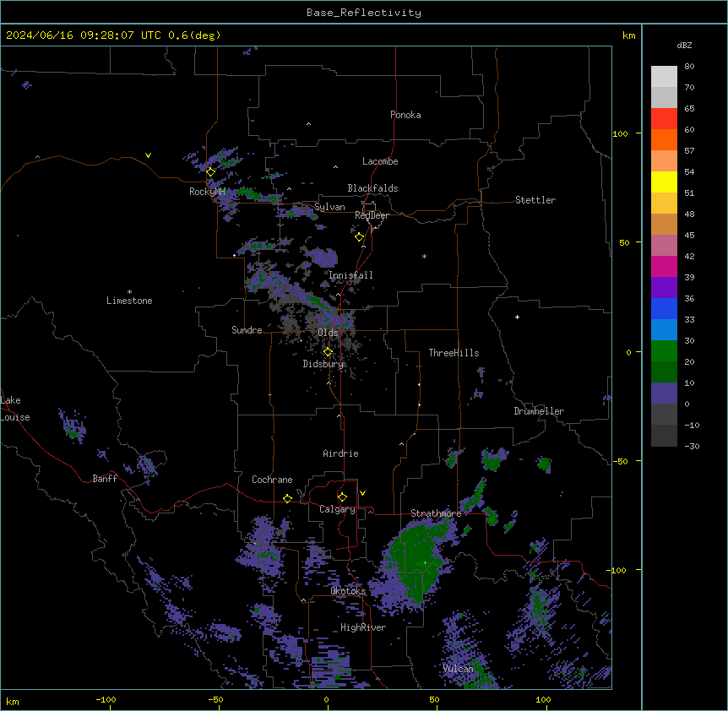This screenshot has width=728, height=711.
Task: Click the Sylvan label
Action: pyautogui.click(x=329, y=207)
